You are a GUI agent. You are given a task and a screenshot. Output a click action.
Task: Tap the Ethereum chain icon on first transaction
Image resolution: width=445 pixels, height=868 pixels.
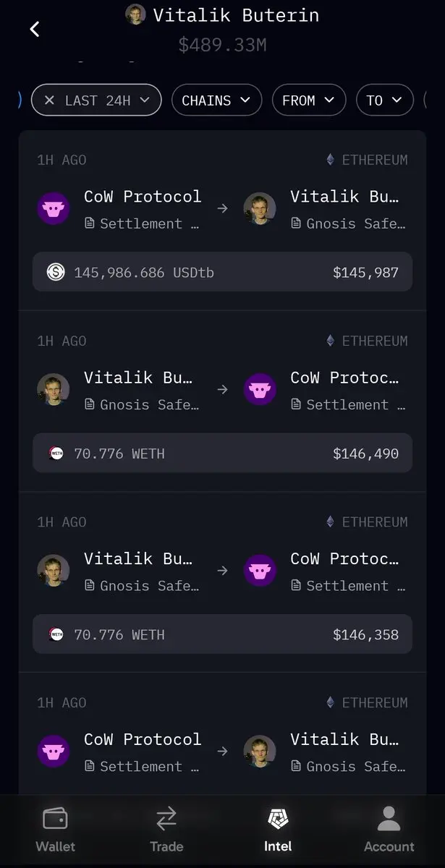click(x=331, y=160)
